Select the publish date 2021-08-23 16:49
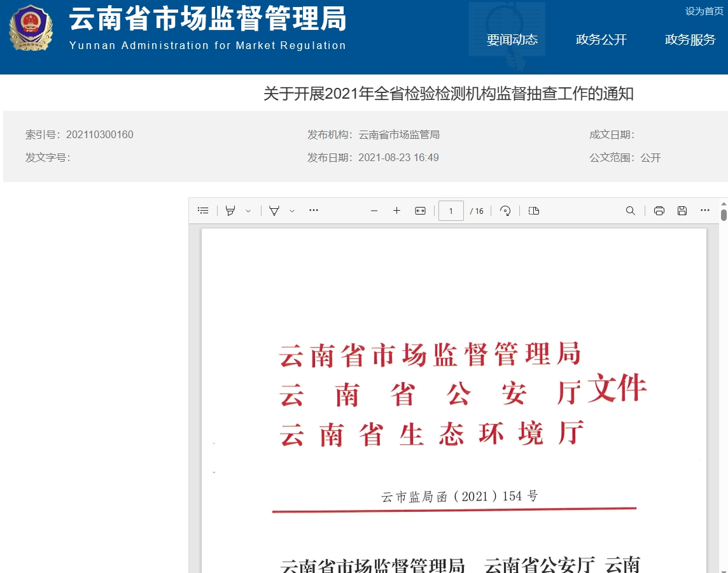Screen dimensions: 728x573 point(399,157)
